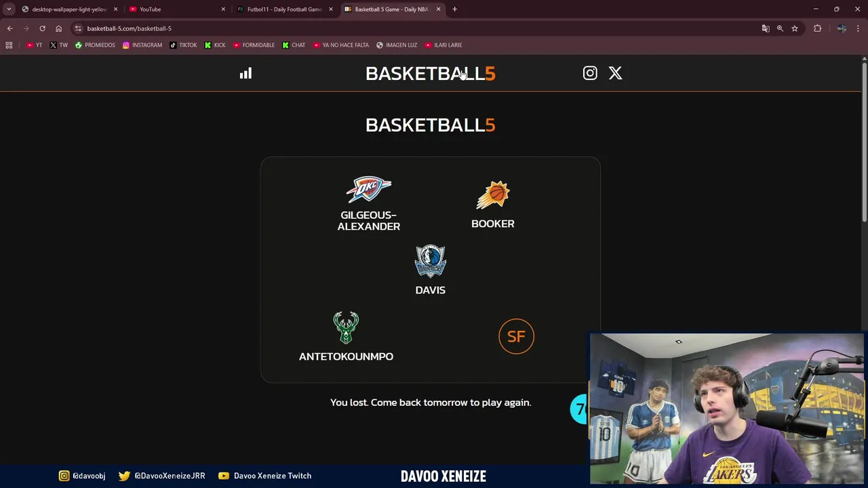Open the Chrome three-dot menu
The image size is (868, 488).
(x=859, y=28)
